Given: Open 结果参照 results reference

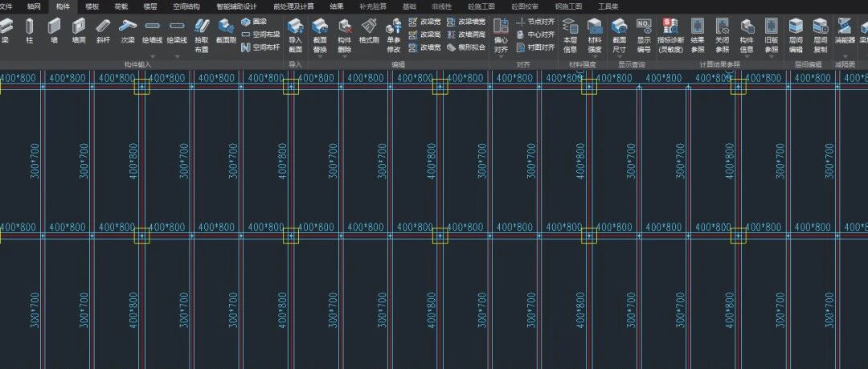Looking at the screenshot, I should [698, 35].
